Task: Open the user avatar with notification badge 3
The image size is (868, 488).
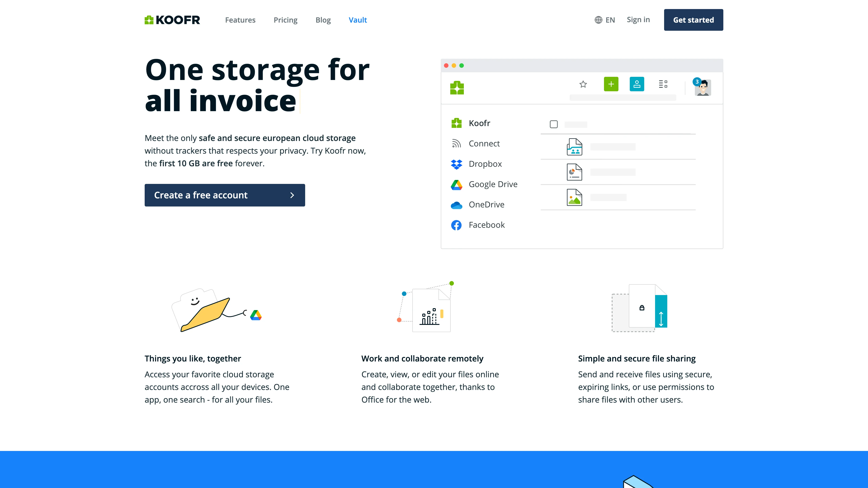Action: 703,88
